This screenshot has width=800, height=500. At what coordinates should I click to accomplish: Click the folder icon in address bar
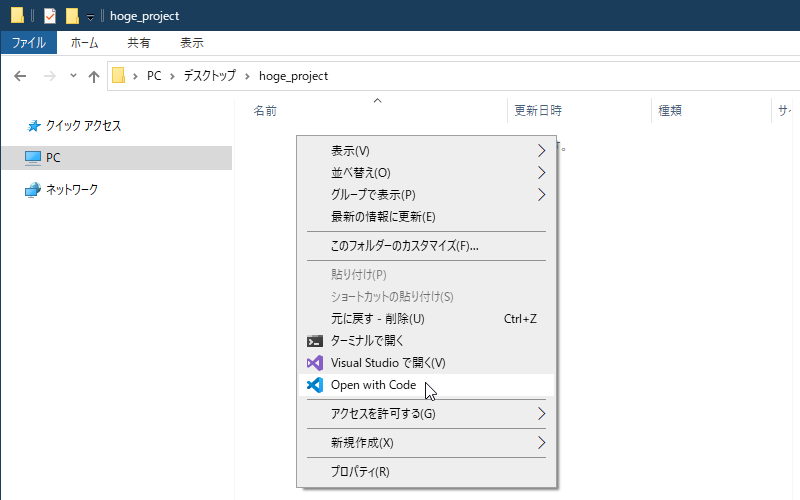tap(118, 76)
